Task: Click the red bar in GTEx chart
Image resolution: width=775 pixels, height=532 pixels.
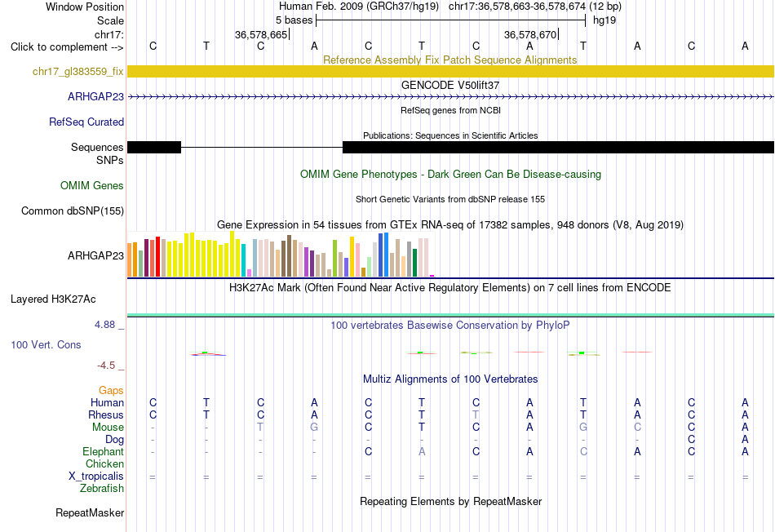Action: [157, 256]
